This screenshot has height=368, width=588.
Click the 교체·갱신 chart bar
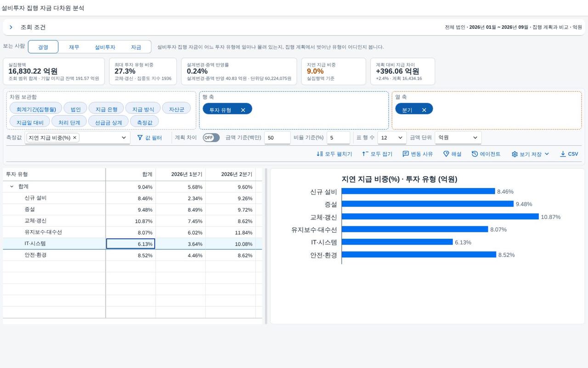click(x=440, y=217)
